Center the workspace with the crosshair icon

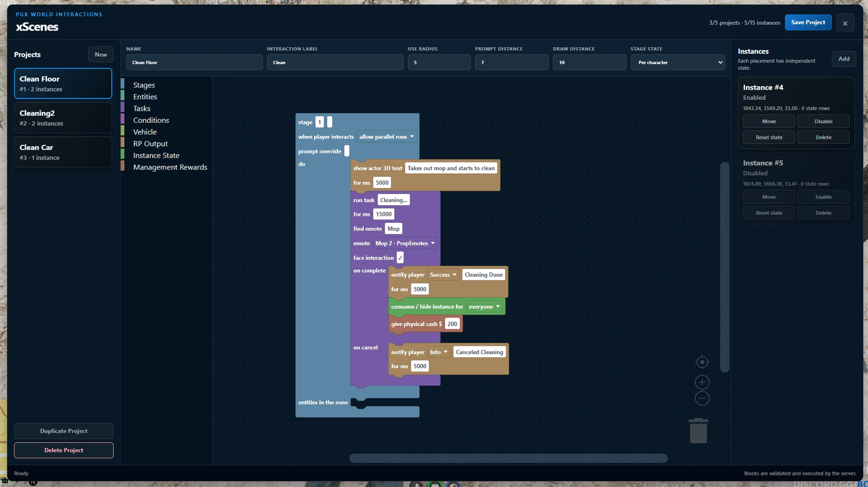[x=702, y=362]
